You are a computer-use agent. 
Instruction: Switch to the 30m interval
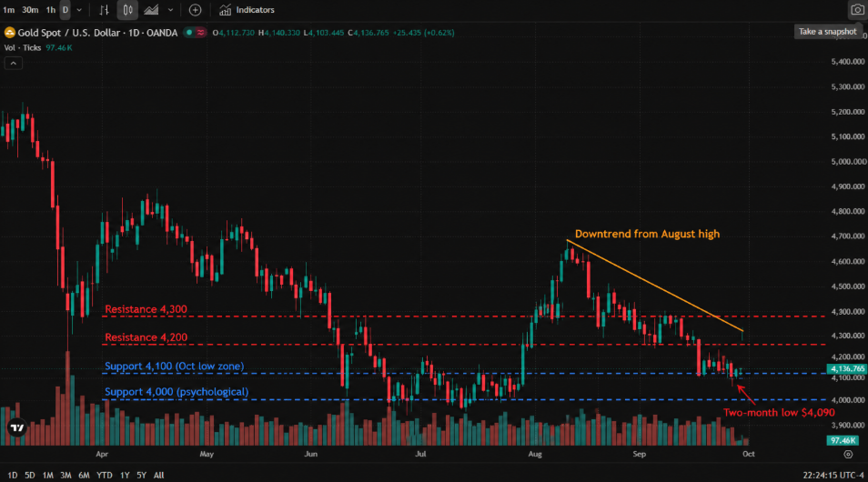pos(30,10)
